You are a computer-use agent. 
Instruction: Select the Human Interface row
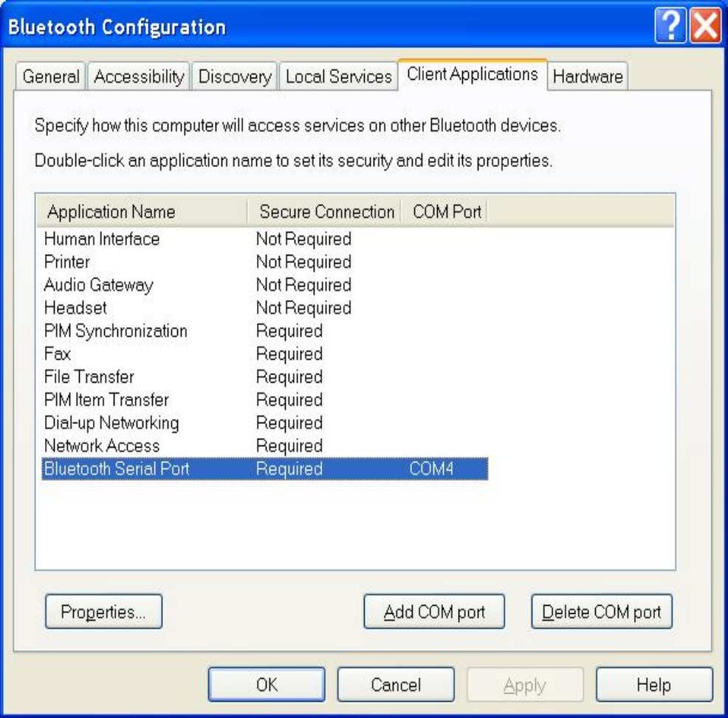coord(264,239)
